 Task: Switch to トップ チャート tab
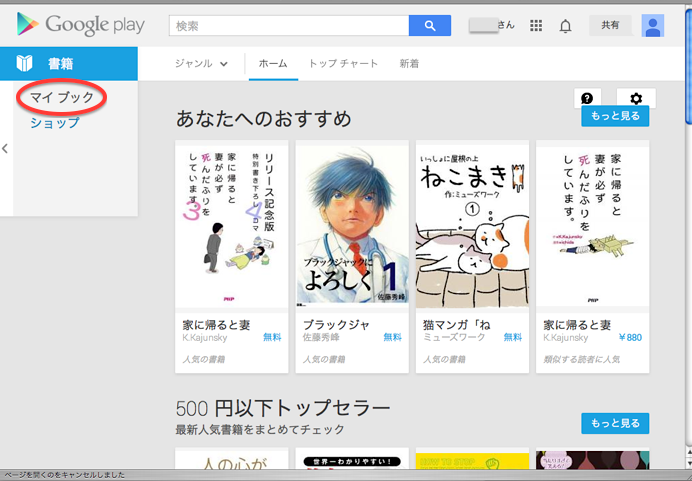(343, 64)
